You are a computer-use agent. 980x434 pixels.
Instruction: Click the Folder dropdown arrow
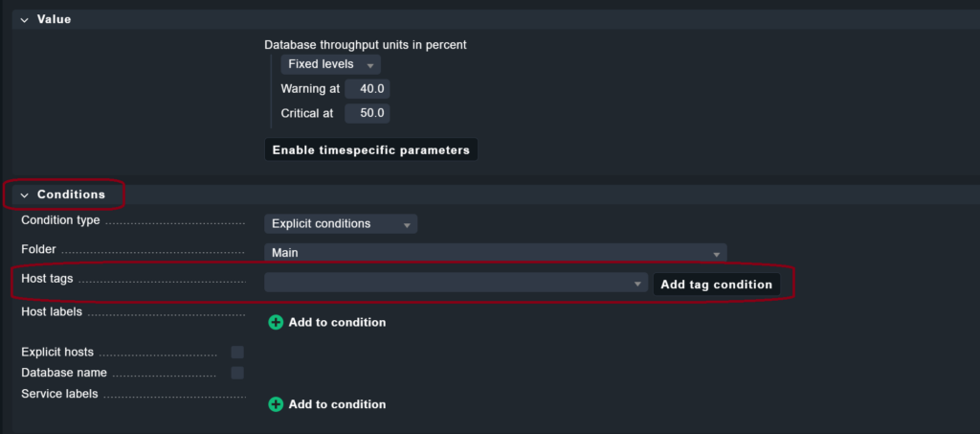pos(716,254)
